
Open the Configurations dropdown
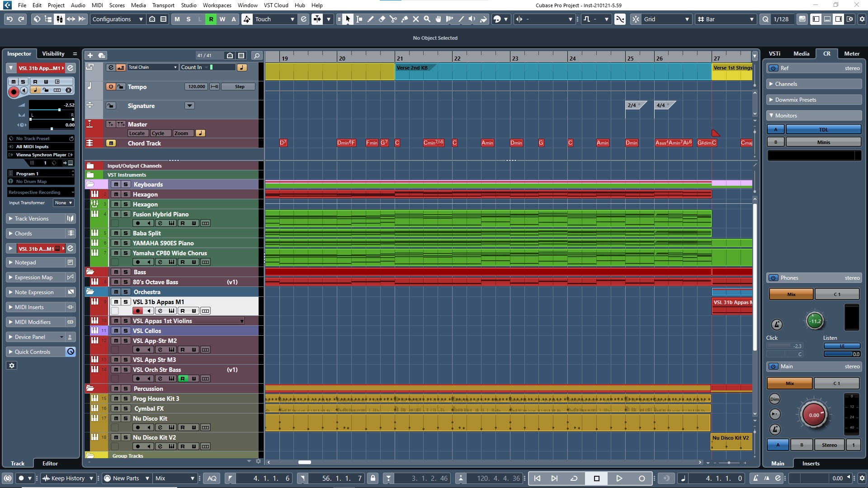point(141,19)
